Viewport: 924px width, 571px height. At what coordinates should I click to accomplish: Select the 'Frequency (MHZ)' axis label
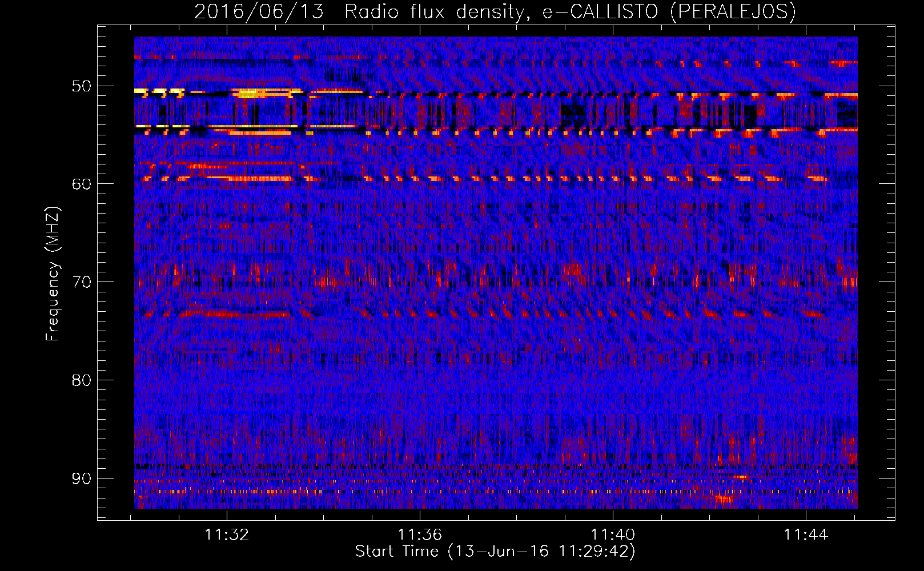[x=53, y=274]
